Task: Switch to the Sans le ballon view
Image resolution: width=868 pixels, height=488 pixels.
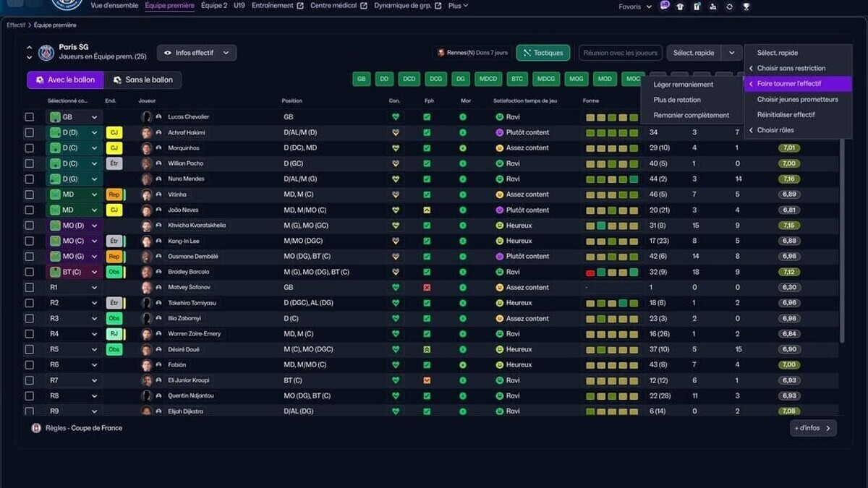Action: [x=142, y=80]
